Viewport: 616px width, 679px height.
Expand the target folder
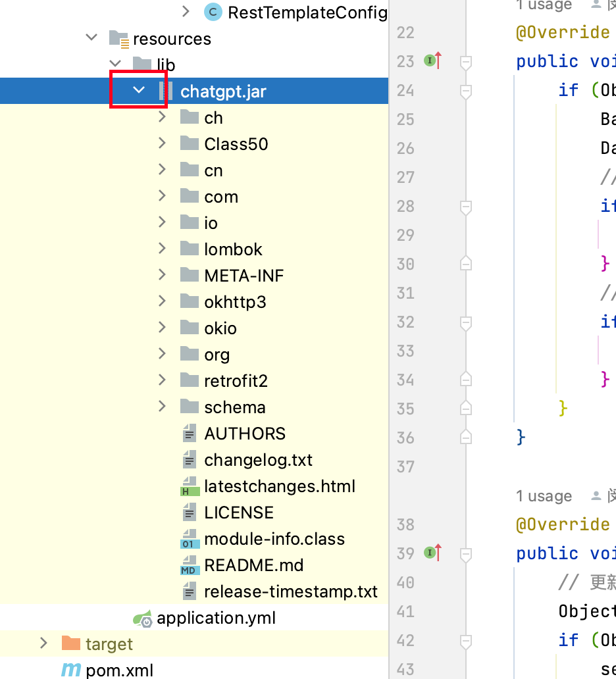tap(43, 643)
